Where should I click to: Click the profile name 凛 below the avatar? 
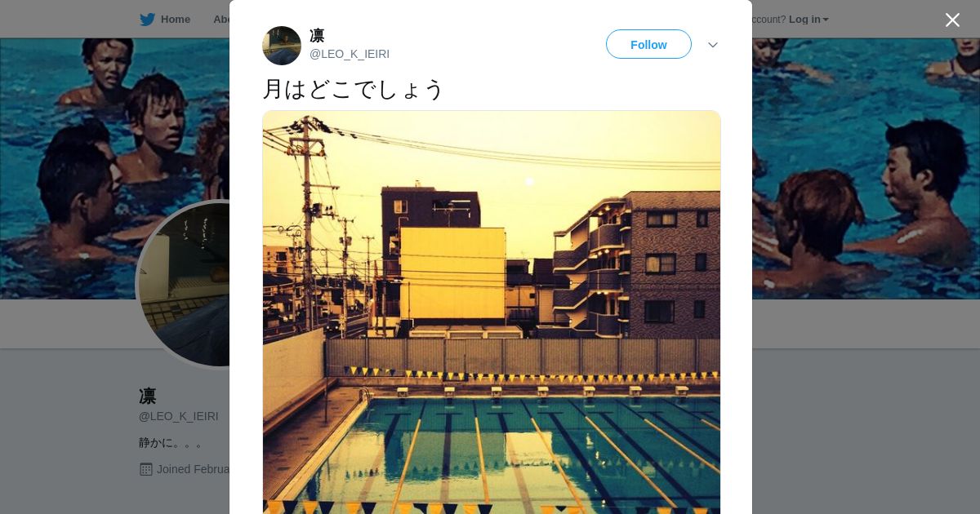(148, 397)
